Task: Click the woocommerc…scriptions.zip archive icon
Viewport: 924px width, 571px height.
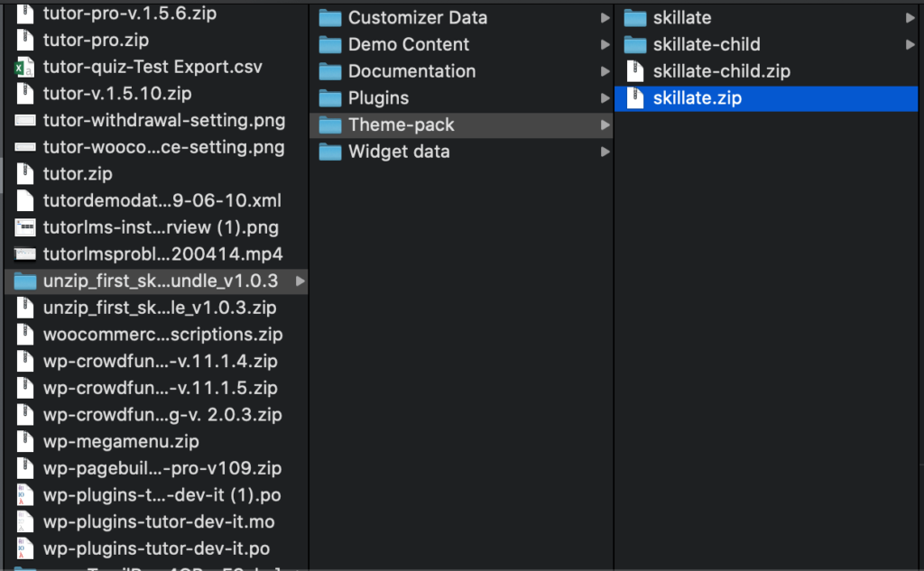Action: tap(24, 334)
